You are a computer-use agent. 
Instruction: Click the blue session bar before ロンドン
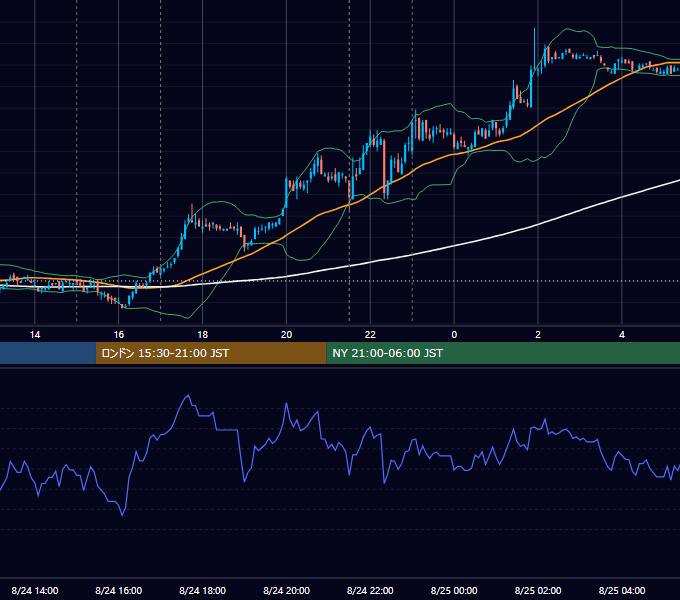click(x=48, y=353)
